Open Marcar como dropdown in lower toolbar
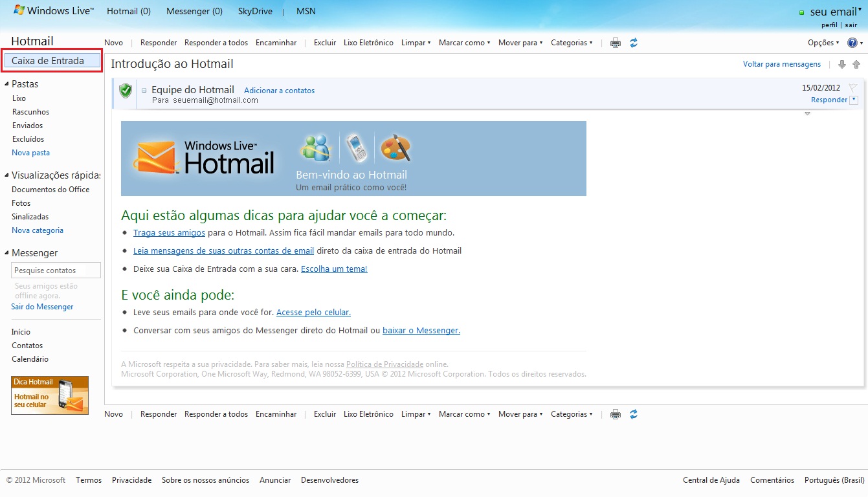868x497 pixels. coord(464,414)
